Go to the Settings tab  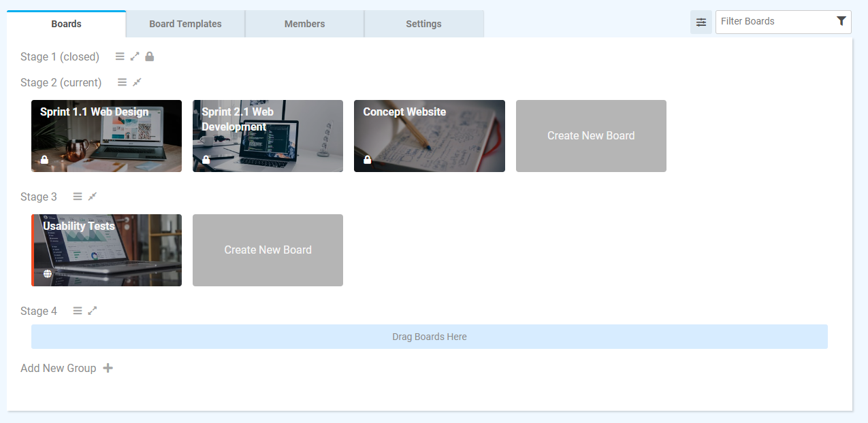[423, 24]
